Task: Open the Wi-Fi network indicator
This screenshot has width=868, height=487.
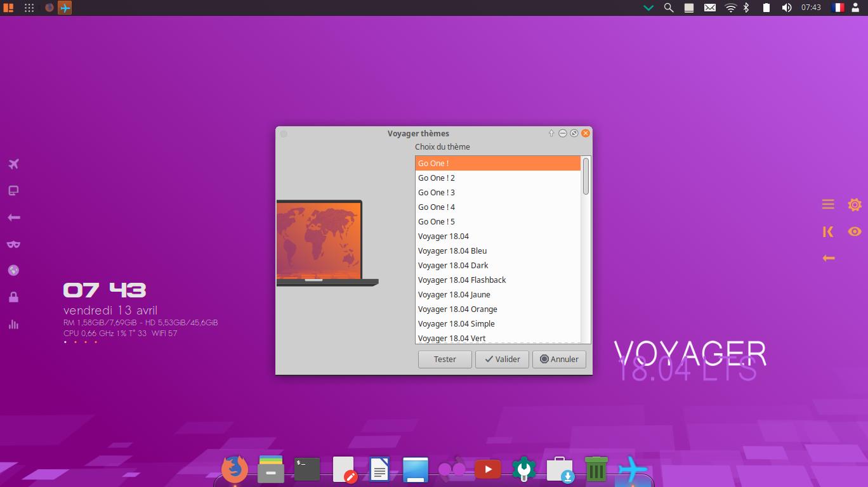Action: pos(730,8)
